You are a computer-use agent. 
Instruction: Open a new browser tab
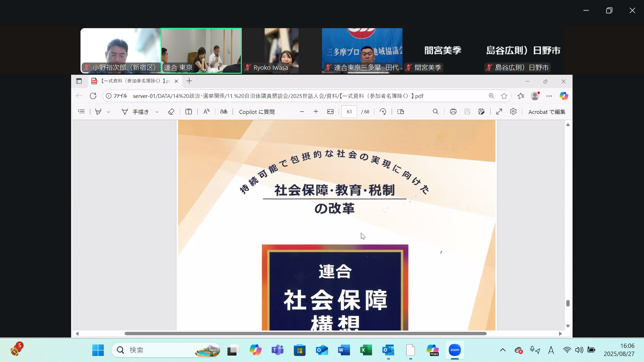coord(189,81)
